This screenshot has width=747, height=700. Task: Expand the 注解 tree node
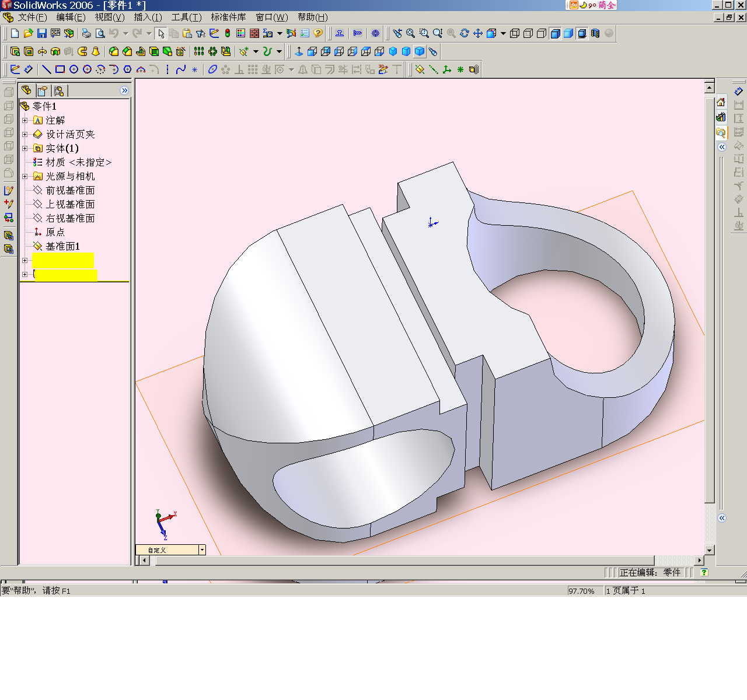tap(25, 120)
